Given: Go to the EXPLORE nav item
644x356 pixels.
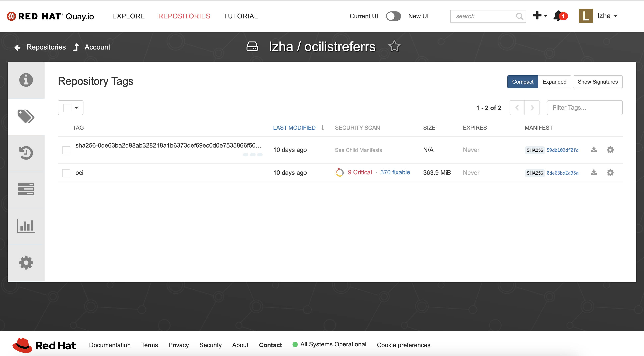Looking at the screenshot, I should [128, 16].
